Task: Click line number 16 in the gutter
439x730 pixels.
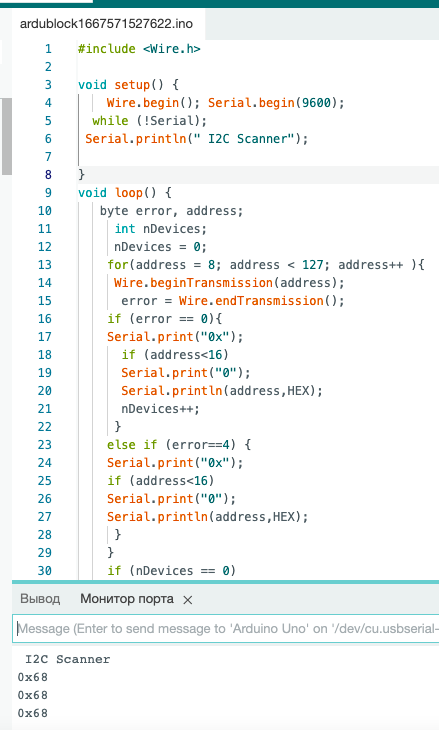Action: 45,319
